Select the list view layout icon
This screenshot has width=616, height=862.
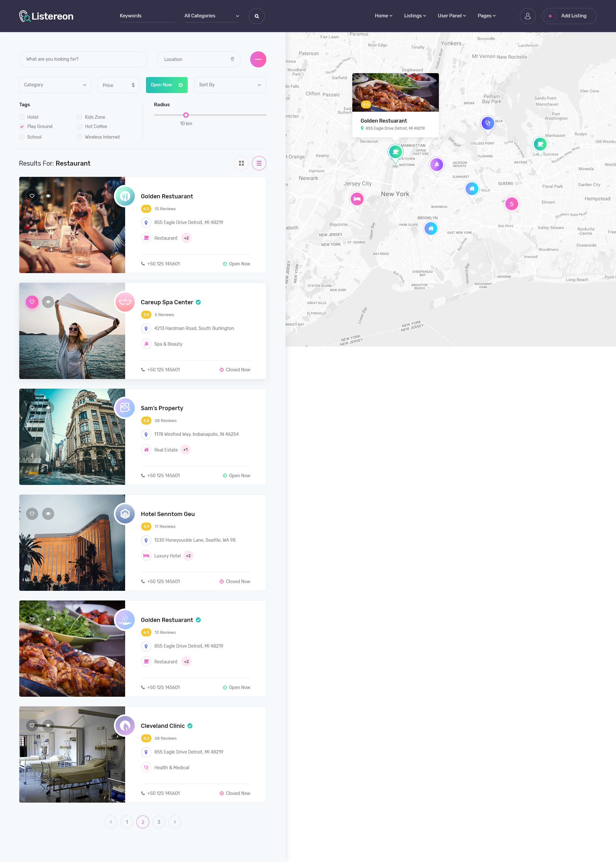coord(259,163)
